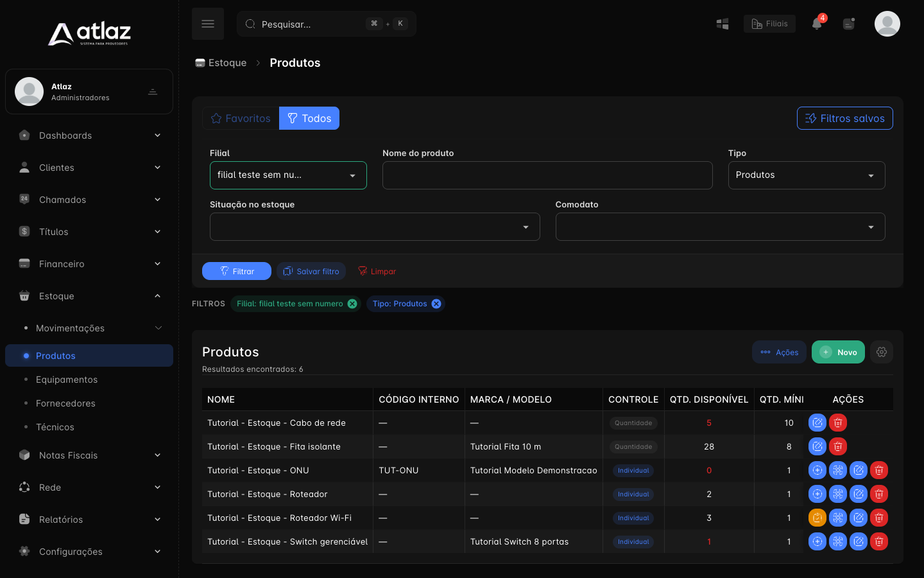This screenshot has height=578, width=924.
Task: Open the table settings gear
Action: coord(882,352)
